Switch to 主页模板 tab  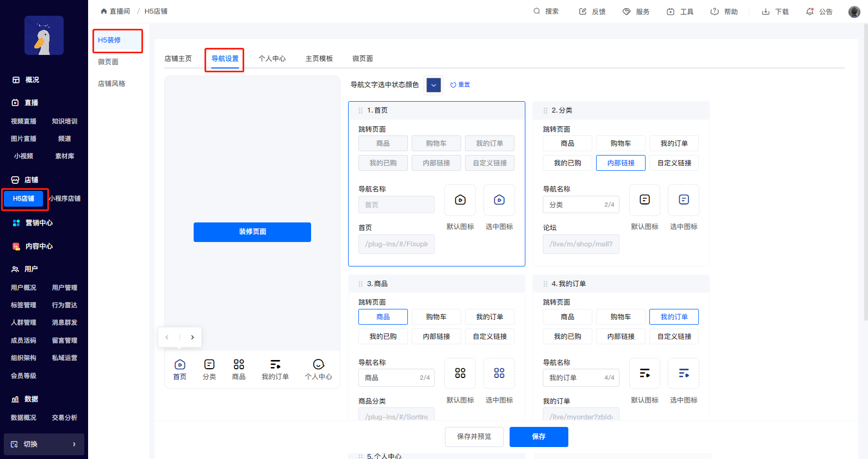[319, 59]
